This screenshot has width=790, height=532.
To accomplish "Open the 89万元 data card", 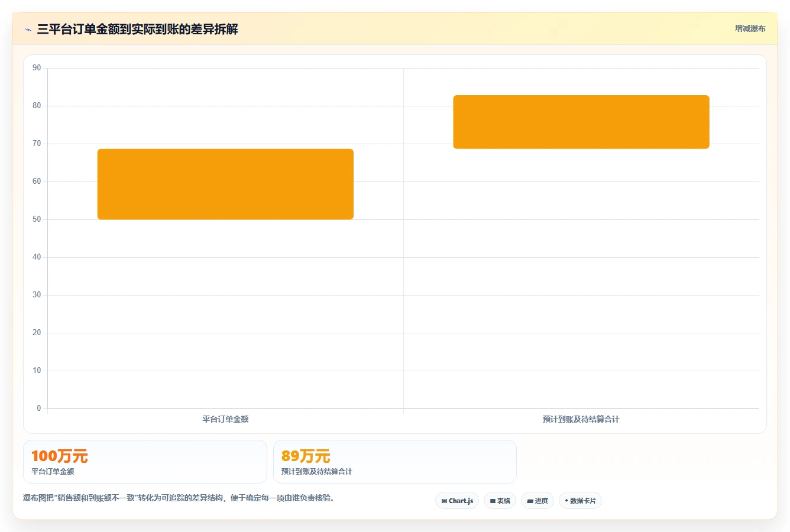I will (395, 462).
